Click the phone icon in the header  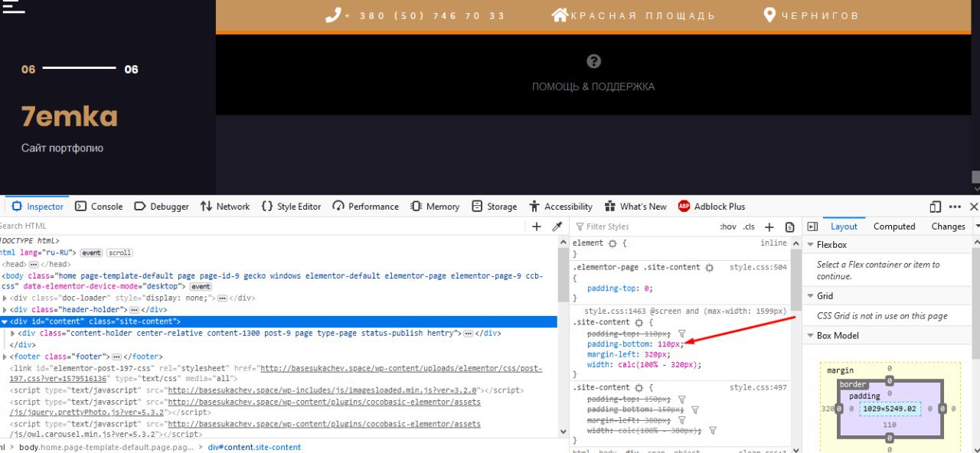pos(332,15)
